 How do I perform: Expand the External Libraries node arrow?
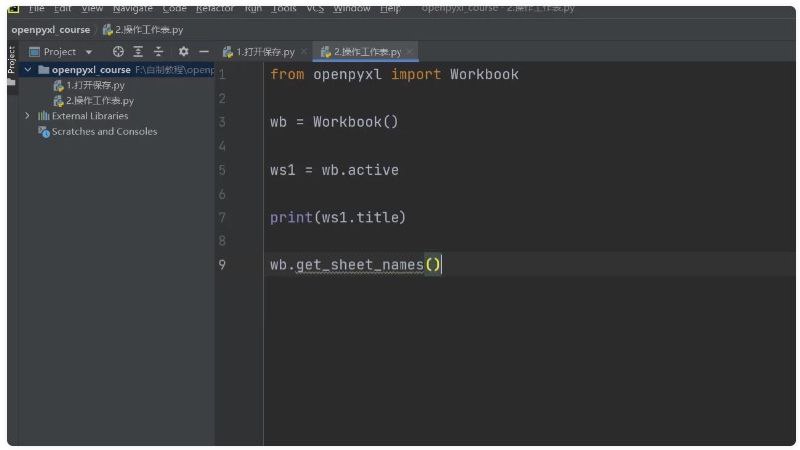pos(28,116)
